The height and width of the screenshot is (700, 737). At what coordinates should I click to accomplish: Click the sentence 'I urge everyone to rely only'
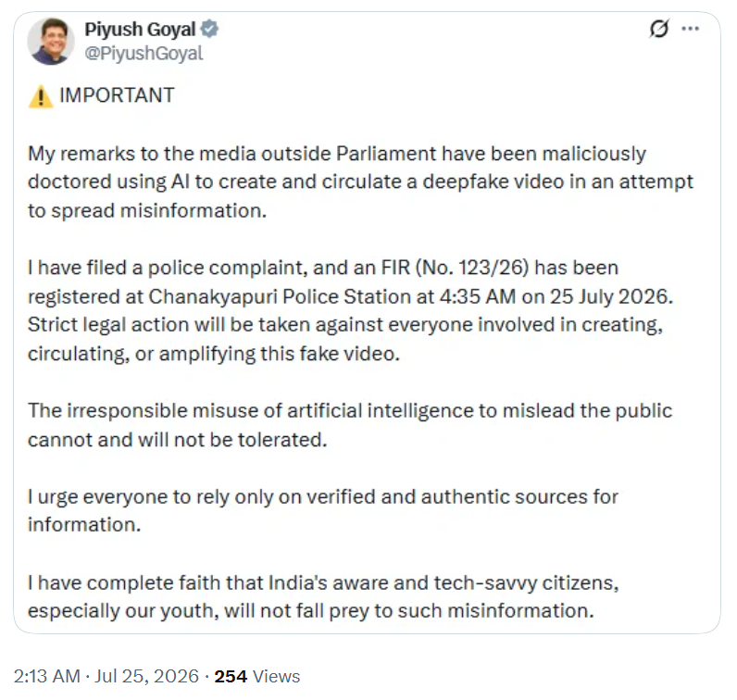pyautogui.click(x=323, y=510)
